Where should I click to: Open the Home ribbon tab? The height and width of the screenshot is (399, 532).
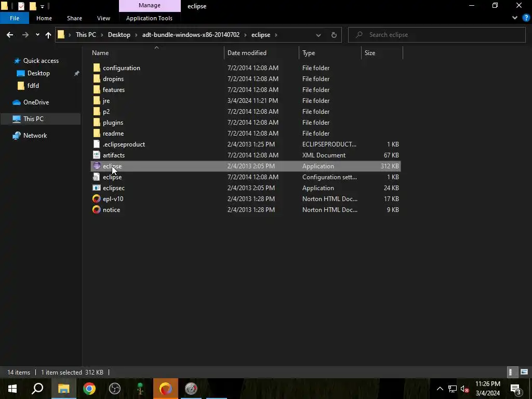(44, 18)
